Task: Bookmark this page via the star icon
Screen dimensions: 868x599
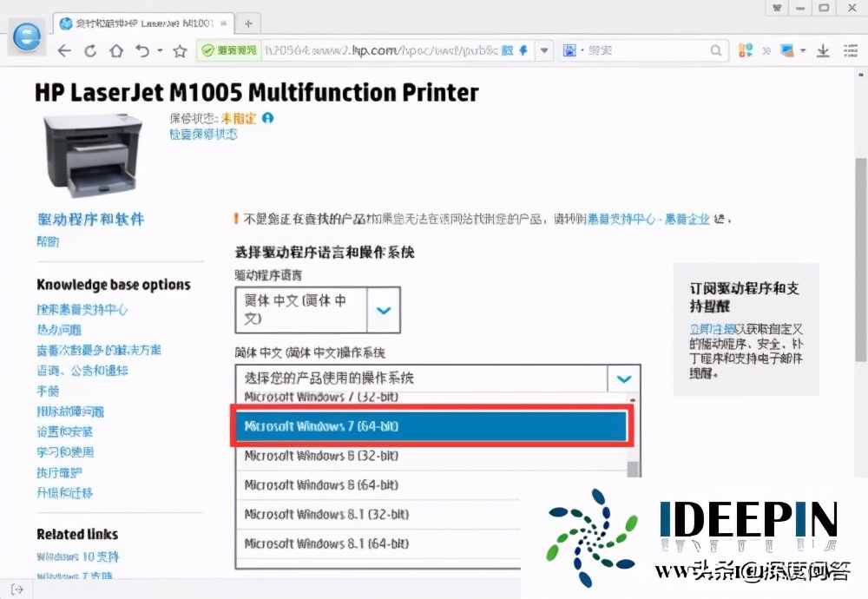Action: point(179,50)
